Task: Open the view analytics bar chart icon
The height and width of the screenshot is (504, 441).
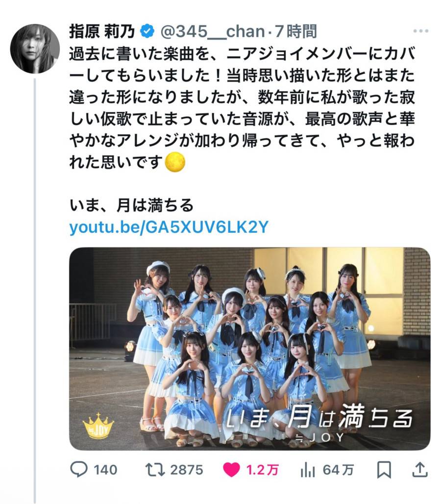Action: (x=307, y=470)
